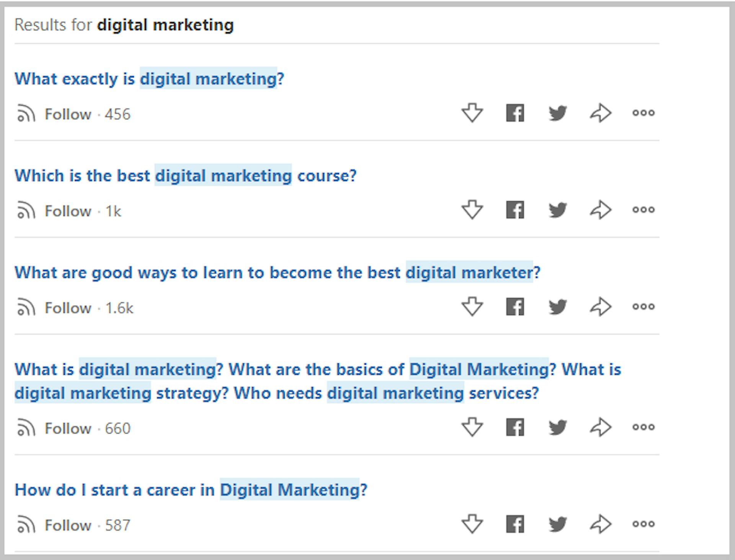The width and height of the screenshot is (735, 560).
Task: Open more options for "best digital marketing course"
Action: tap(644, 210)
